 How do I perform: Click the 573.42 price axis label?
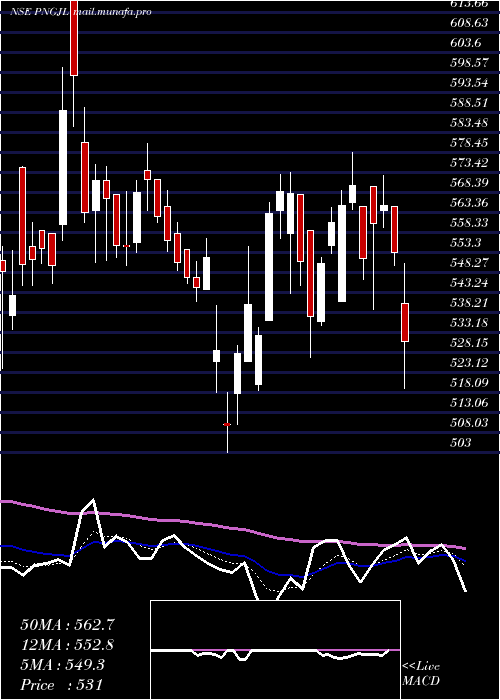(x=469, y=163)
